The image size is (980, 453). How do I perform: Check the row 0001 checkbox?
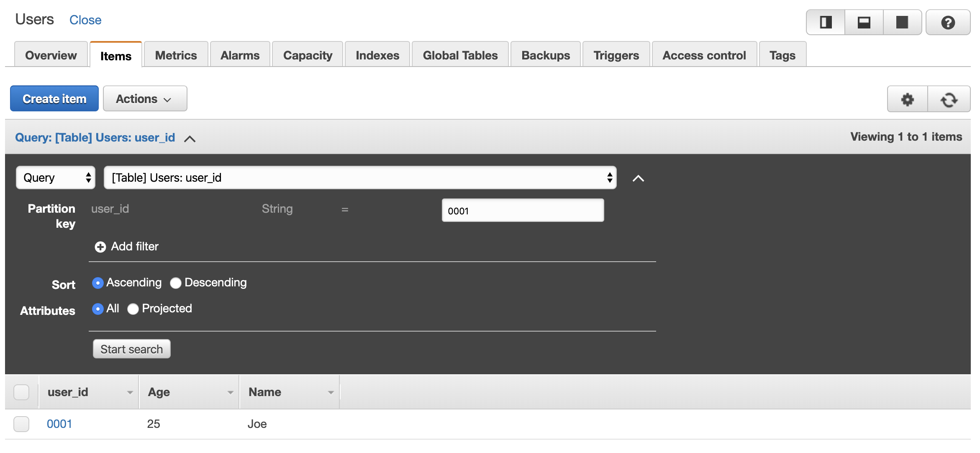21,424
